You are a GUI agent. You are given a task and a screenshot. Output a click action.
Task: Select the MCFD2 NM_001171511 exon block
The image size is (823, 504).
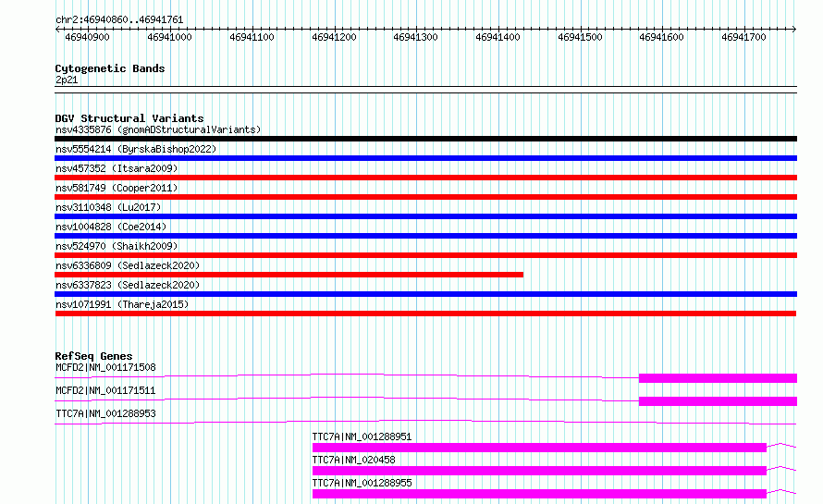coord(718,401)
